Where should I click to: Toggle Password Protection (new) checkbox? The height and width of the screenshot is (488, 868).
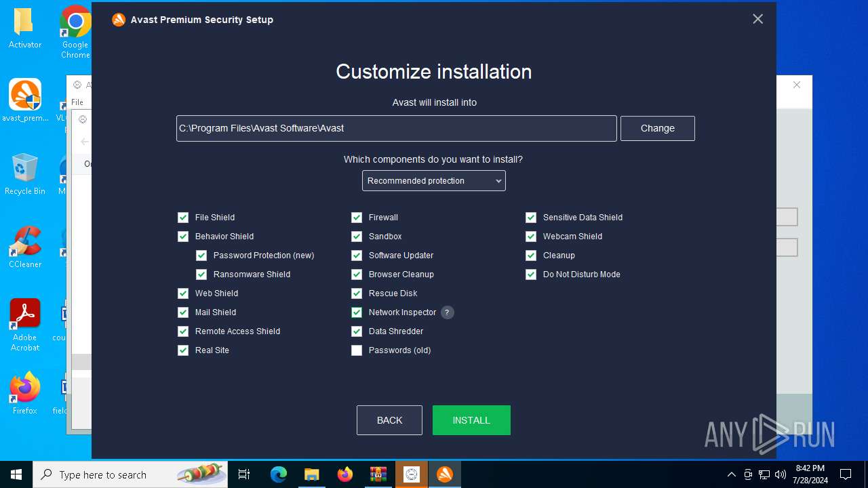(x=201, y=256)
